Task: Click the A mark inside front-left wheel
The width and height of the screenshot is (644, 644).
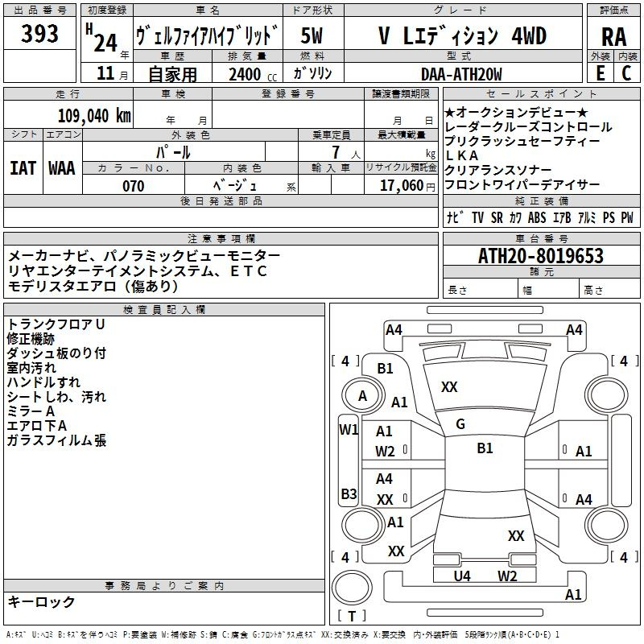Action: click(x=362, y=395)
